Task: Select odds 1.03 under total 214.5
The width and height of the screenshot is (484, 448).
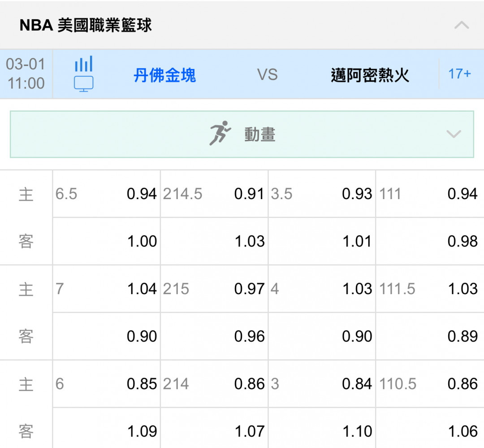Action: tap(214, 241)
